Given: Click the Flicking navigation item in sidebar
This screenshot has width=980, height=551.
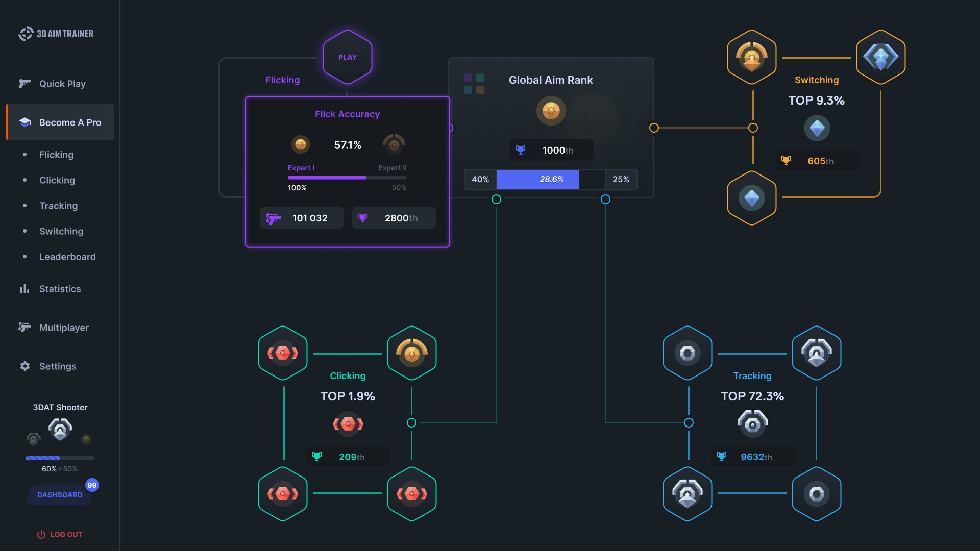Looking at the screenshot, I should pyautogui.click(x=55, y=154).
